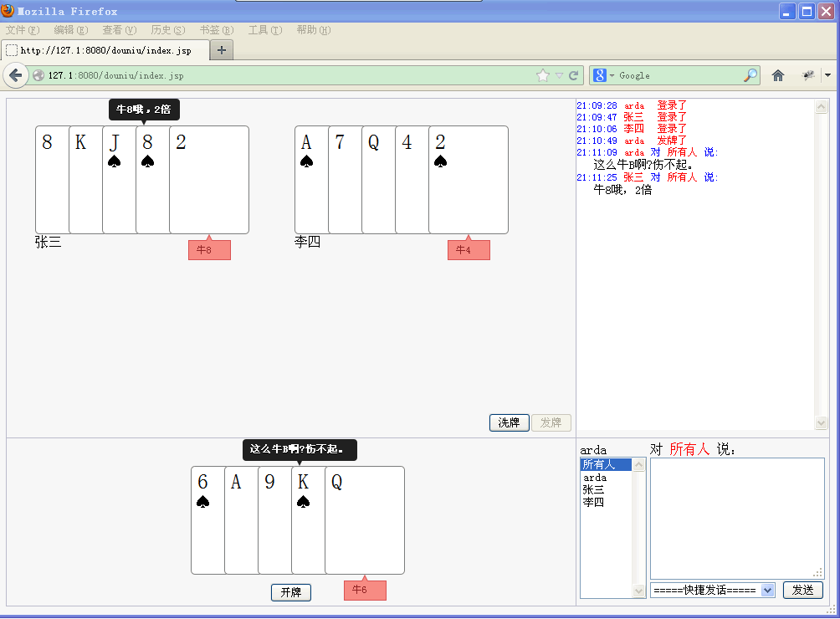Click 李四's Queen card
The width and height of the screenshot is (840, 619).
tap(379, 180)
